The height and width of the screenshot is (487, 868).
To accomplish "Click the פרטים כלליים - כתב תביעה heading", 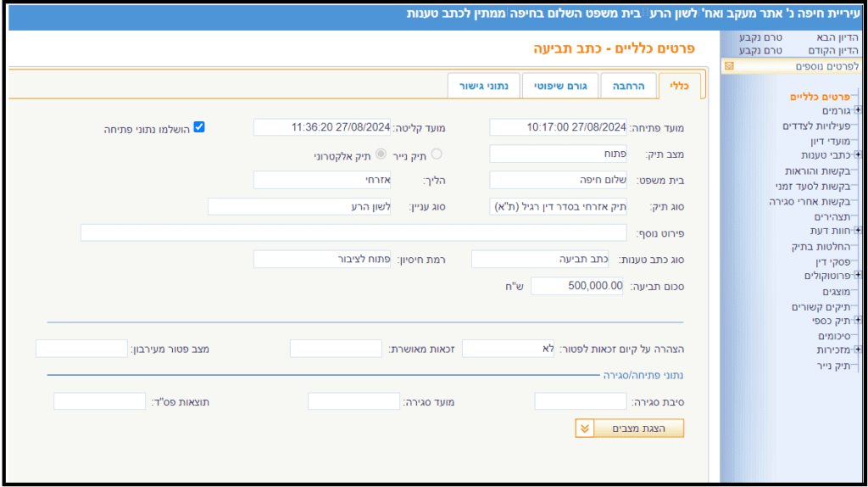I will point(614,48).
